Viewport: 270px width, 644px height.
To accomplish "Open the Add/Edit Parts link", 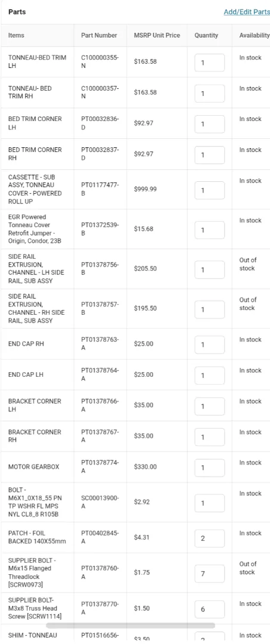I will coord(247,12).
